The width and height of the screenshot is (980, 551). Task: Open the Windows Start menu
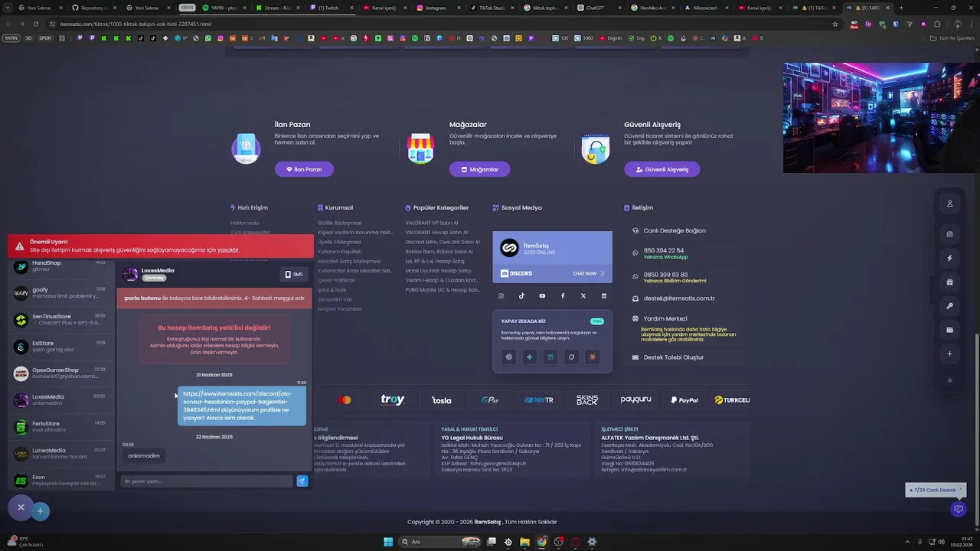388,542
